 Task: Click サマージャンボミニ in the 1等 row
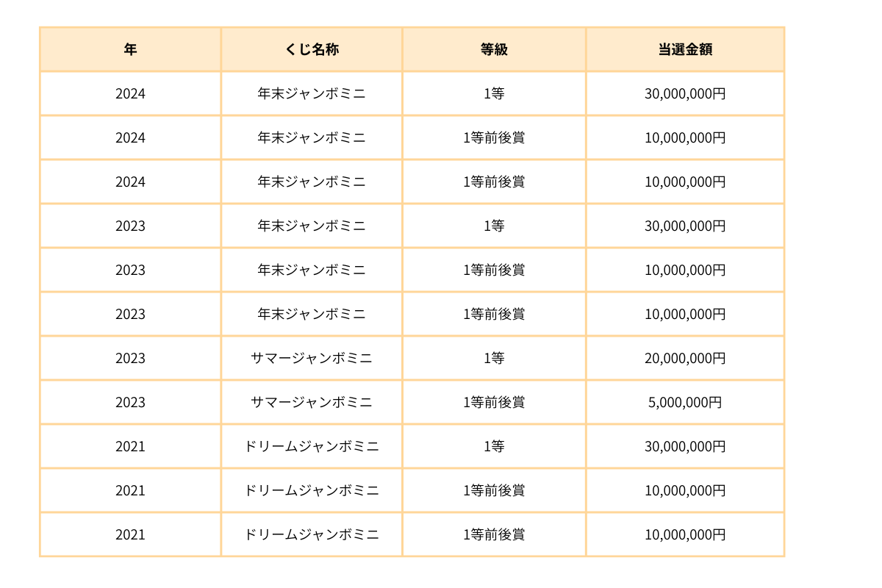click(x=312, y=358)
